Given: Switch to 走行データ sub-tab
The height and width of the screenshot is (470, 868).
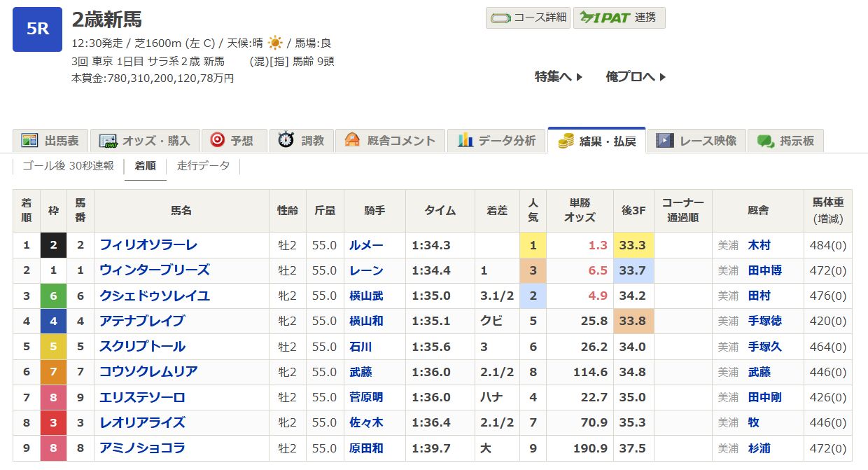Looking at the screenshot, I should (203, 166).
